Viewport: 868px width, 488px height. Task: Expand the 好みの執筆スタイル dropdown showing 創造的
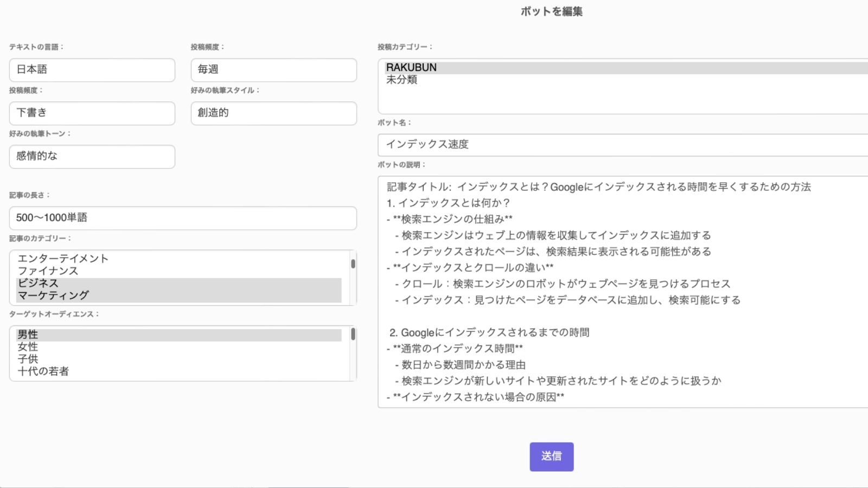273,113
